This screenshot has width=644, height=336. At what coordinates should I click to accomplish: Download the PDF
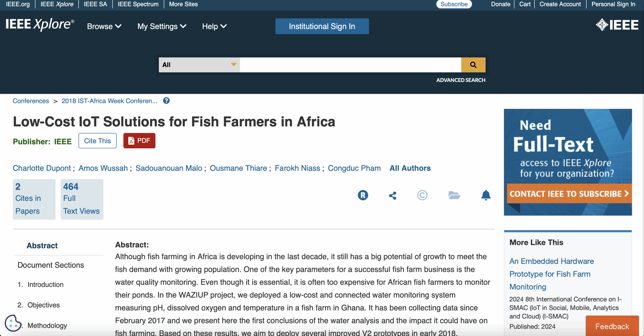point(139,141)
